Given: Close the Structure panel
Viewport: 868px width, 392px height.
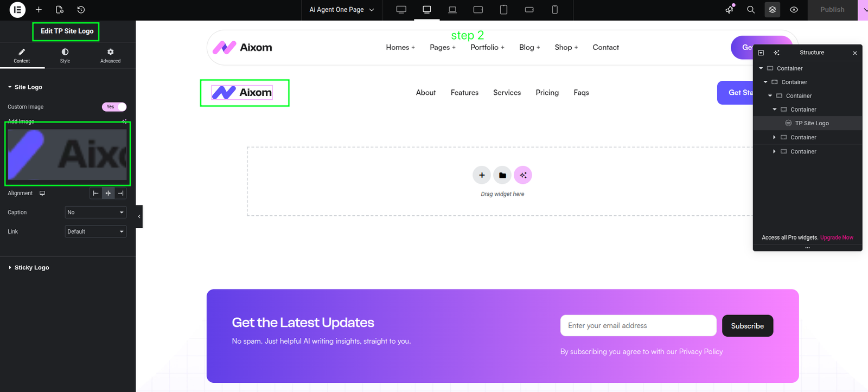Looking at the screenshot, I should click(x=855, y=53).
